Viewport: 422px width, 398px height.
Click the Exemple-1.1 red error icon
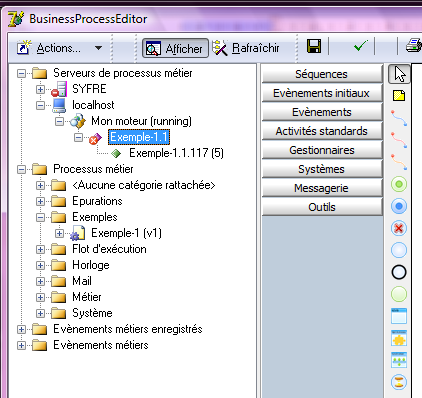click(x=95, y=138)
